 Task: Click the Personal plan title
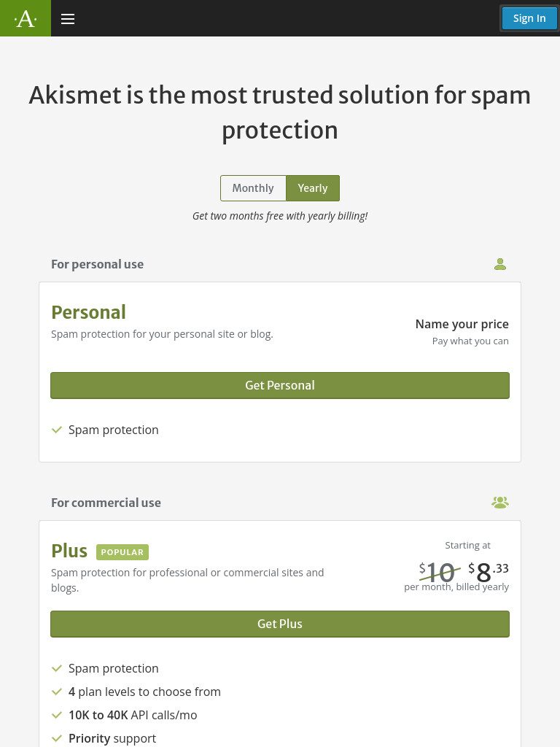tap(88, 312)
